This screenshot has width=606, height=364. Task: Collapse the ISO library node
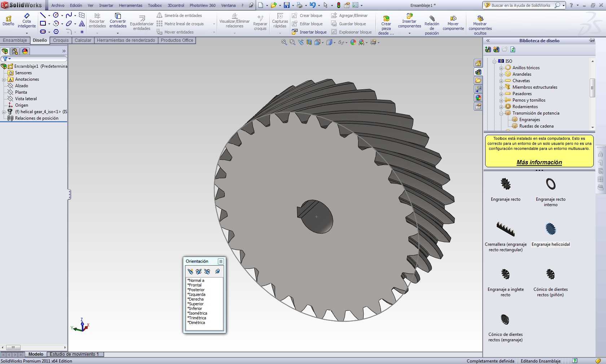pyautogui.click(x=494, y=62)
